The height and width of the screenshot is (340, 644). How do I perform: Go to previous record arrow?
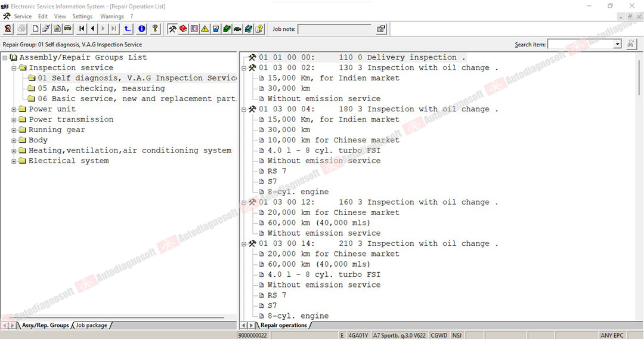(x=92, y=29)
